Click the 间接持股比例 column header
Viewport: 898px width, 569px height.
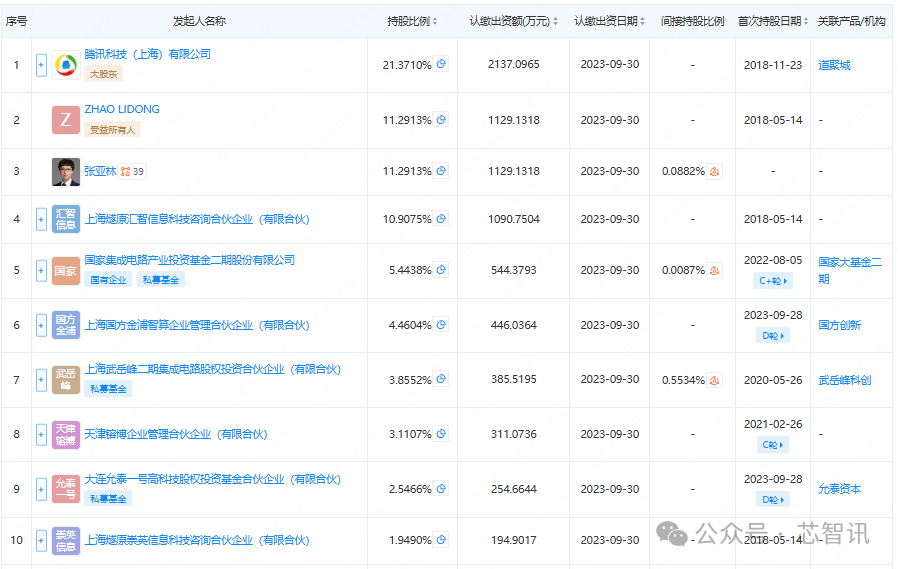coord(692,21)
